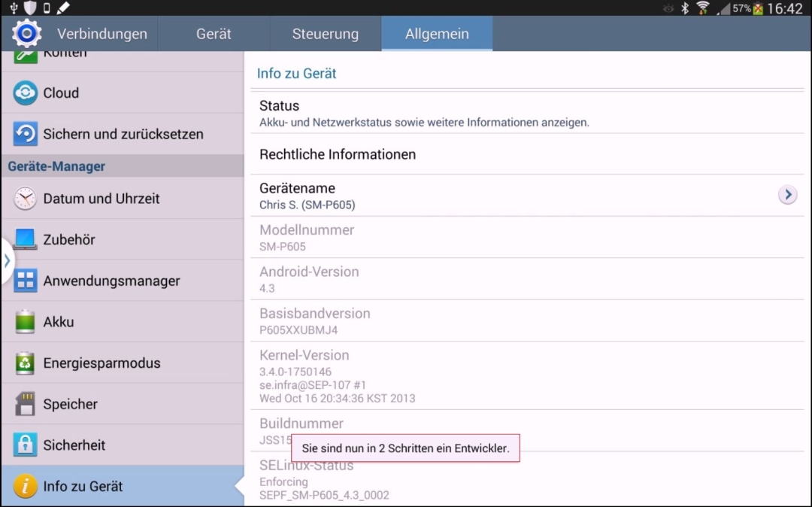Tap the settings gear icon in header

pyautogui.click(x=26, y=34)
